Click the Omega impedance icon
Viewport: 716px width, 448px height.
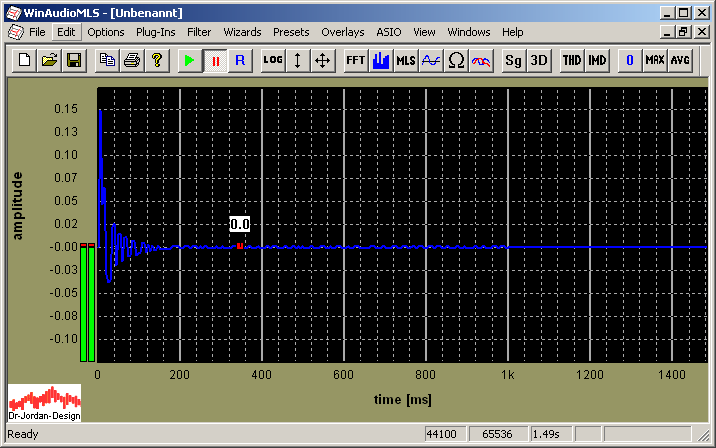click(x=456, y=60)
